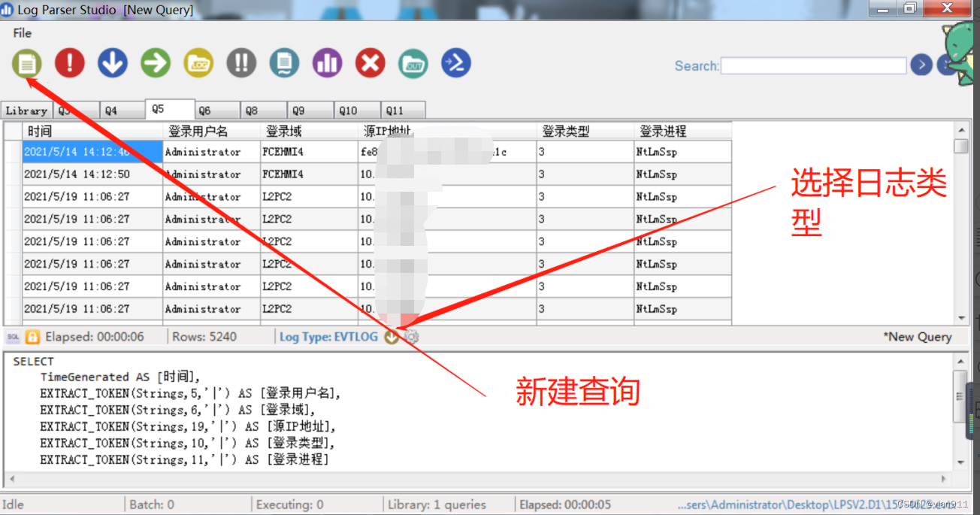Click the row header of the first result row
This screenshot has height=515, width=980.
point(13,152)
